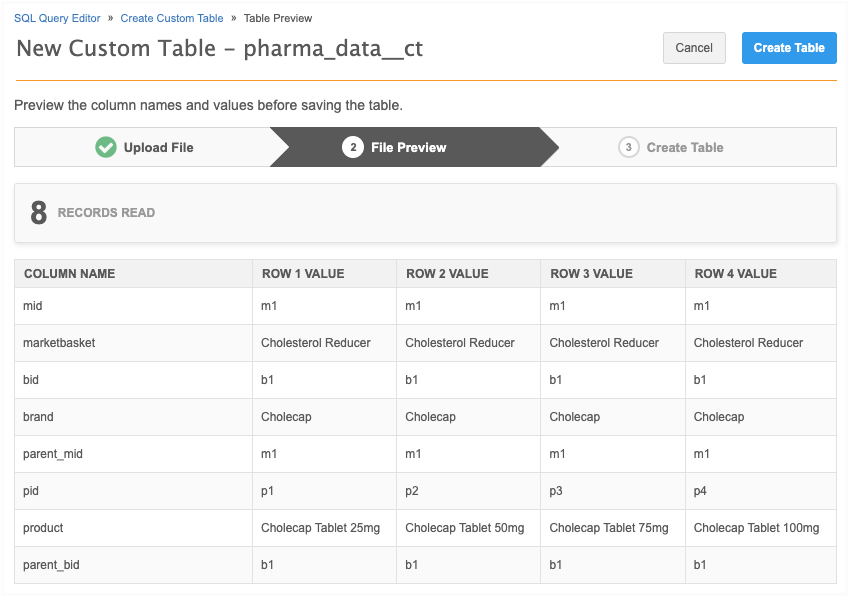Click the green checkmark Upload File icon
The width and height of the screenshot is (849, 597).
click(106, 148)
